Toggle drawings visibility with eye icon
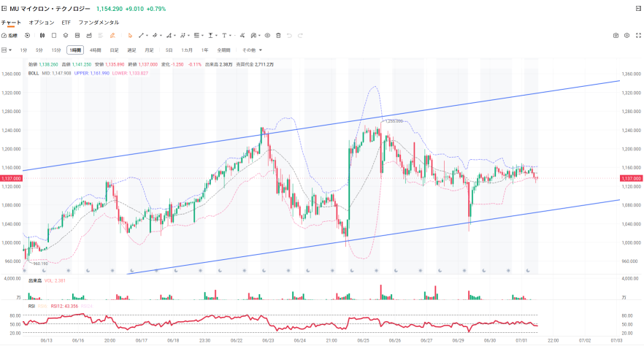Screen dimensions: 644x346 point(267,36)
